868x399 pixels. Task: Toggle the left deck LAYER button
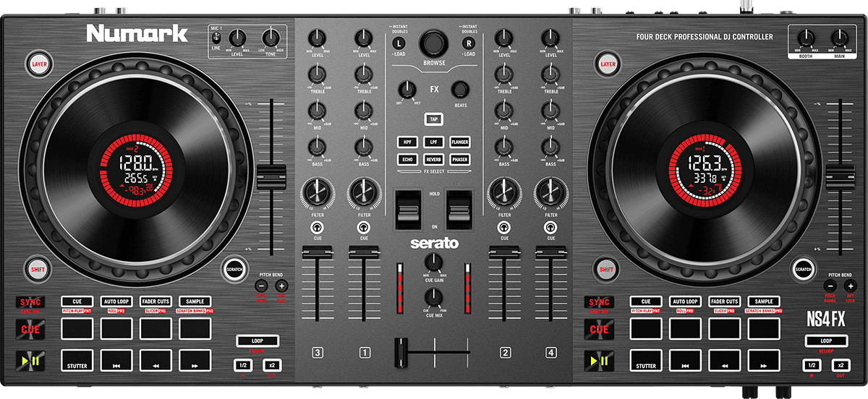39,64
